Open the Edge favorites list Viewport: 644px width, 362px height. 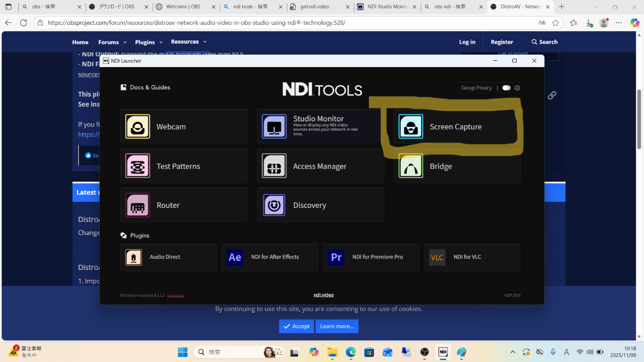tap(573, 23)
